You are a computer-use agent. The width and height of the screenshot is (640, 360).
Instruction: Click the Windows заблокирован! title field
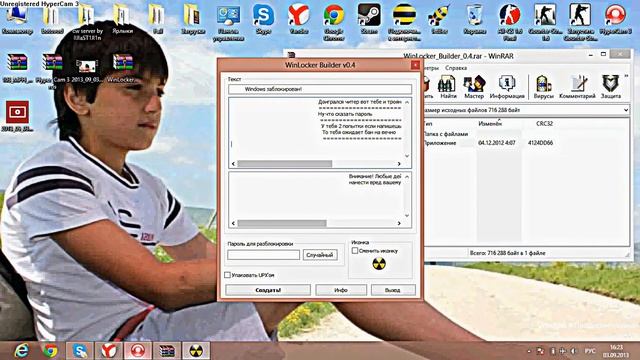coord(320,89)
